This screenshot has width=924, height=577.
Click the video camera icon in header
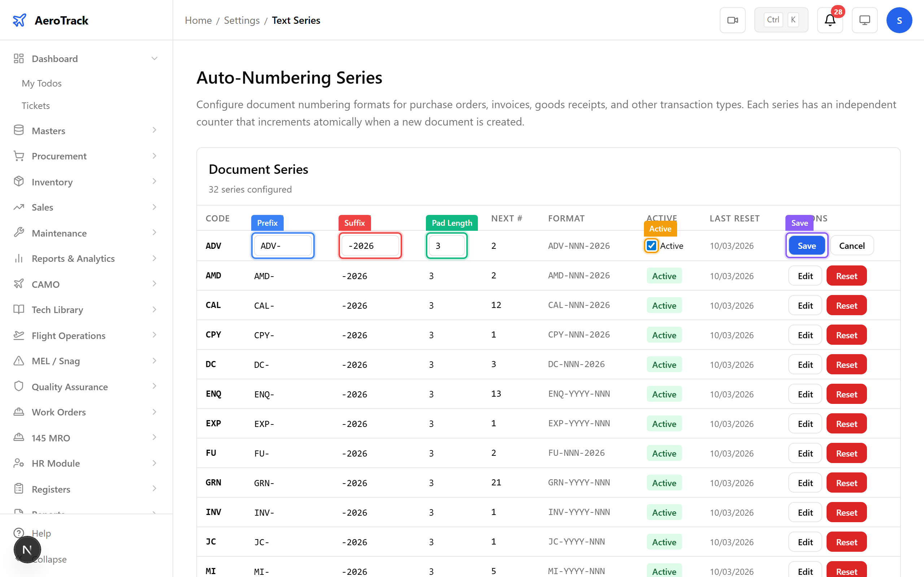pos(732,20)
